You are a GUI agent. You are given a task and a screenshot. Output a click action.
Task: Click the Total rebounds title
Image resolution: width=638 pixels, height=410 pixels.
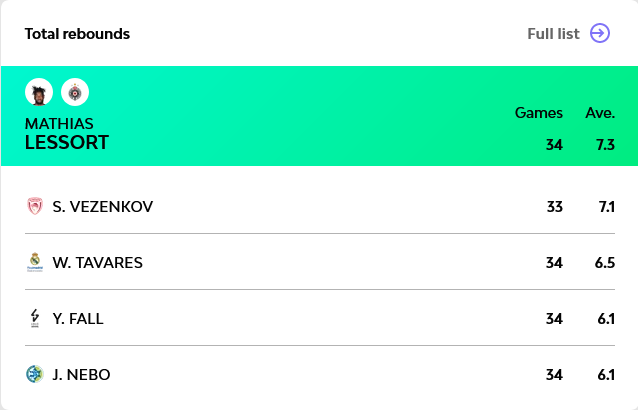pos(77,34)
